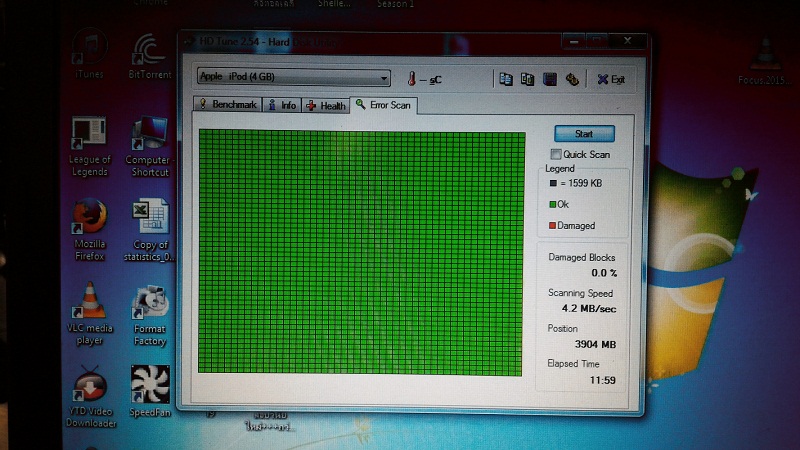Screen dimensions: 800x450
Task: Minimize the HD Tune window
Action: coord(574,41)
